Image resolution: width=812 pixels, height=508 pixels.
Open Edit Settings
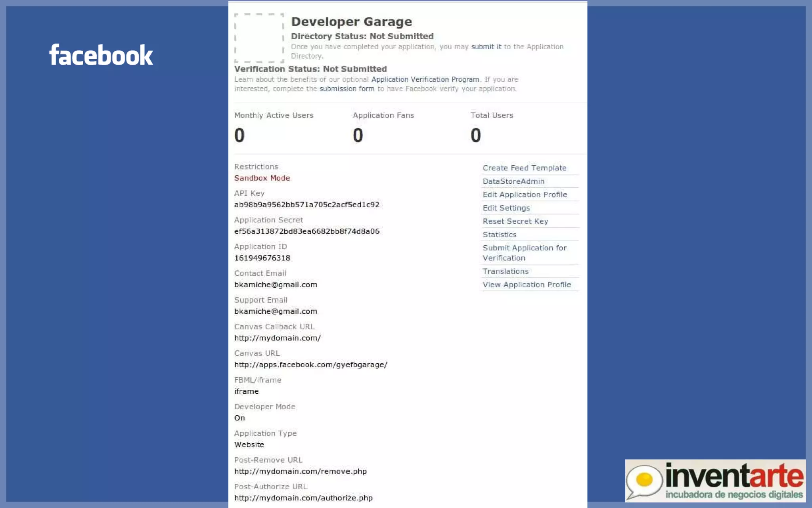tap(506, 208)
